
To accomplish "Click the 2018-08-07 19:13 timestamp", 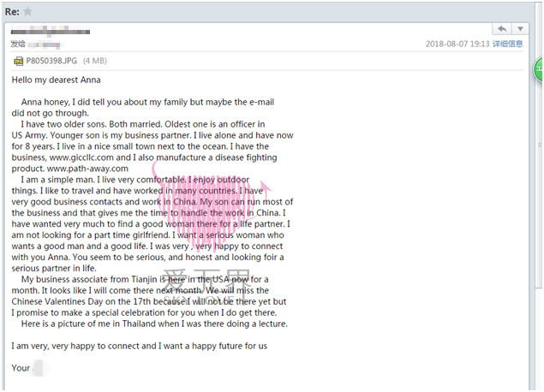I will tap(457, 44).
